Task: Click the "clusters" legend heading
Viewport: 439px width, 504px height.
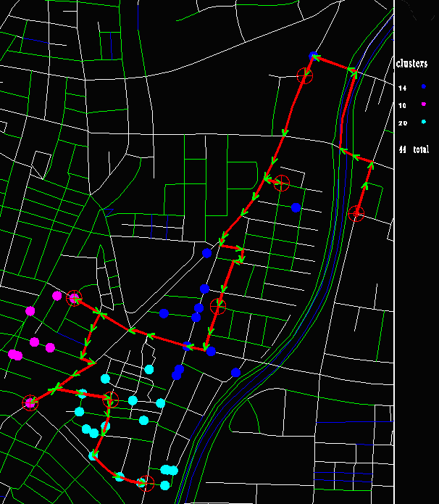Action: [411, 64]
